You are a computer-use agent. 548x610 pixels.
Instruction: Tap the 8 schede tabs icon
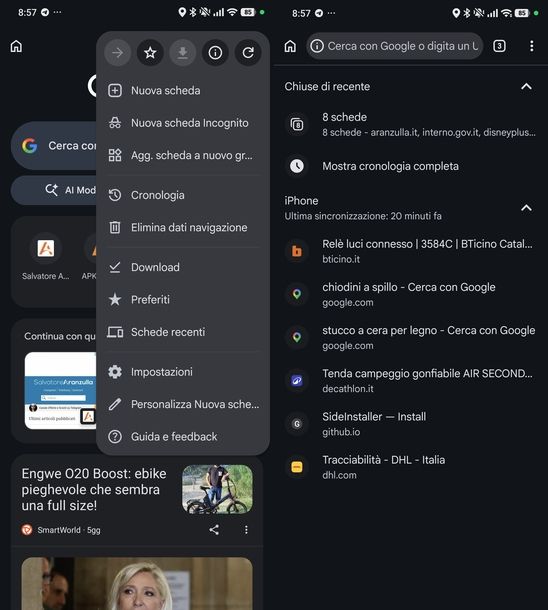point(297,124)
